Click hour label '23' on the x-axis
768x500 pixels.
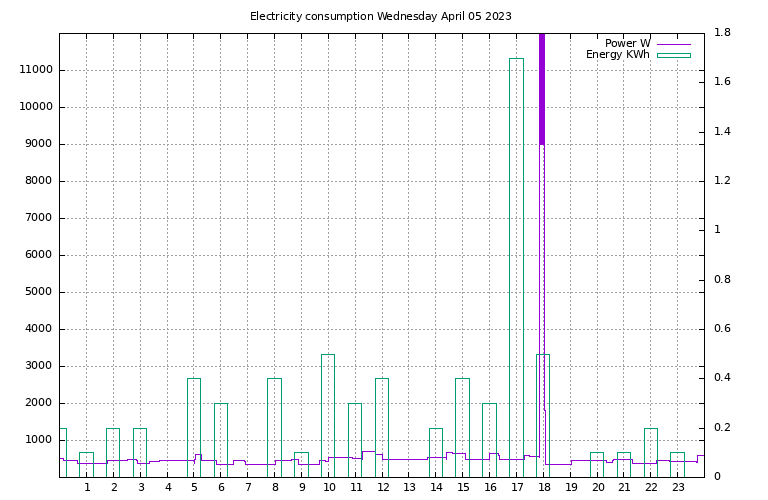coord(678,487)
